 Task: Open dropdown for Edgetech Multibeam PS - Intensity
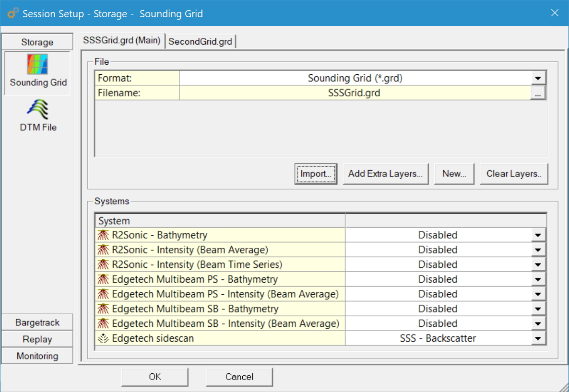click(538, 294)
